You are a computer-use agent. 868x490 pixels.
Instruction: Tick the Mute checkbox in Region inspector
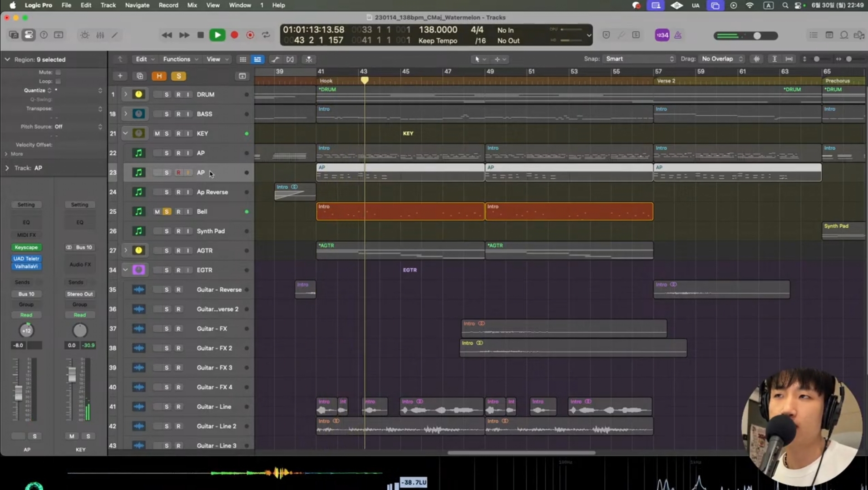[x=58, y=72]
